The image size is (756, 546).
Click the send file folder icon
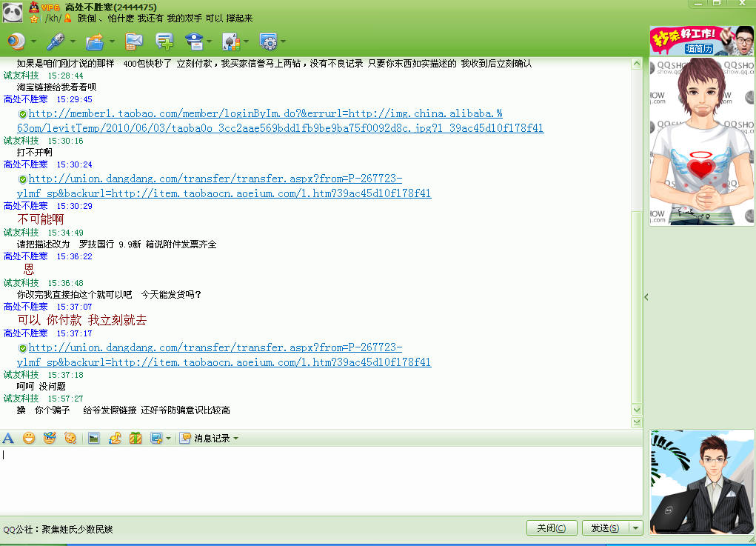click(x=94, y=41)
